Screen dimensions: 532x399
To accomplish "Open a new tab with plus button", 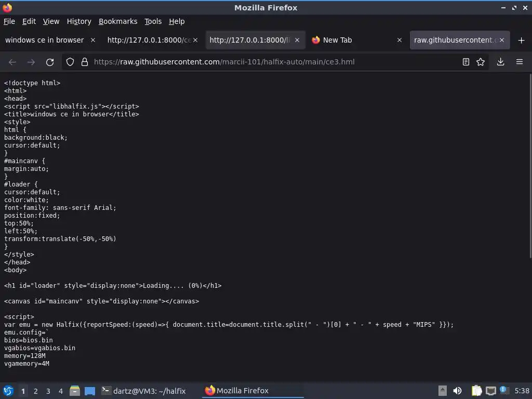I will 522,41.
